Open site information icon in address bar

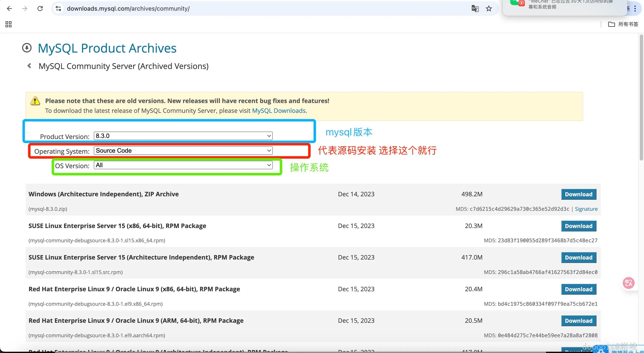[x=58, y=9]
